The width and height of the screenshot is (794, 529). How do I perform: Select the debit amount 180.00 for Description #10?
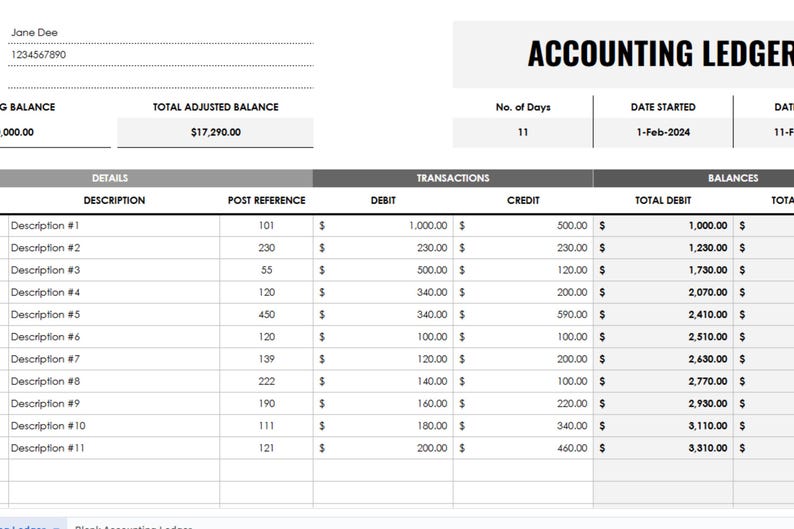click(x=383, y=426)
